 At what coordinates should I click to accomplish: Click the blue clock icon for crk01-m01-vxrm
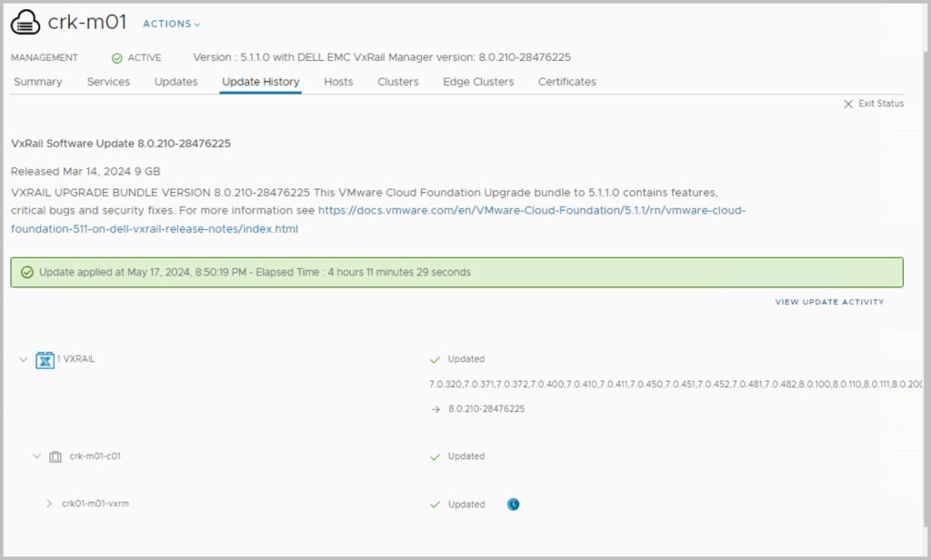[x=514, y=505]
